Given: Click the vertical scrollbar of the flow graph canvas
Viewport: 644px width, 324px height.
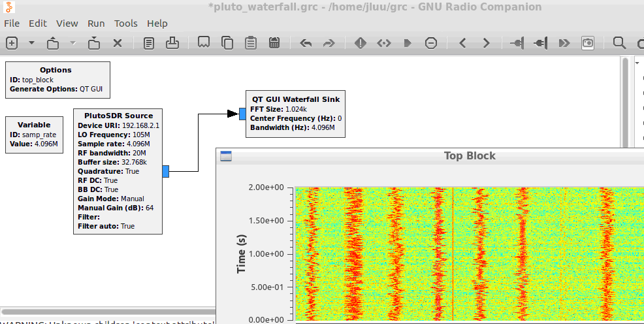Looking at the screenshot, I should click(625, 103).
